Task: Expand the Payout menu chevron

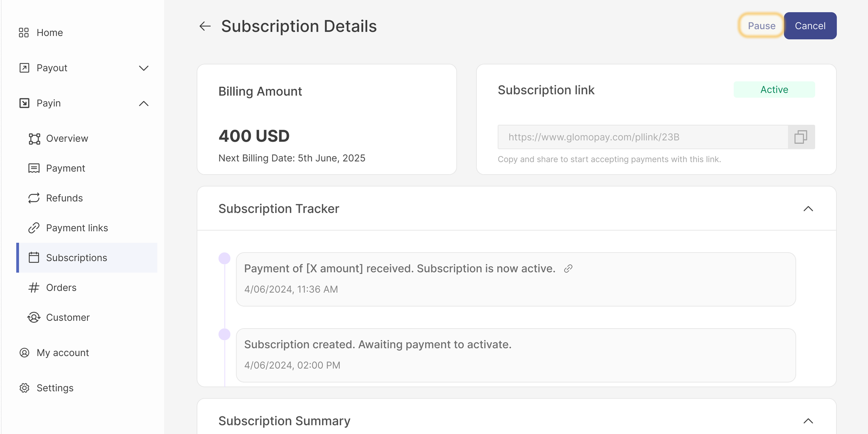Action: click(144, 68)
